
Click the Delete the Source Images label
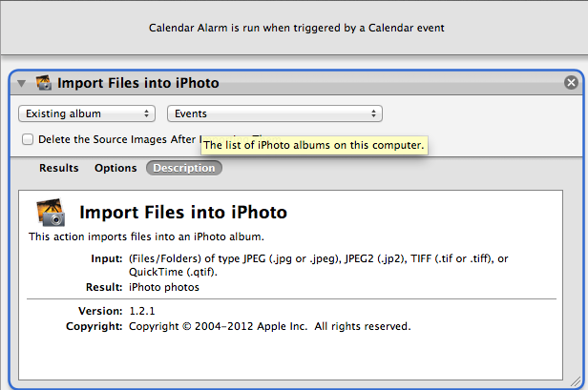coord(117,139)
